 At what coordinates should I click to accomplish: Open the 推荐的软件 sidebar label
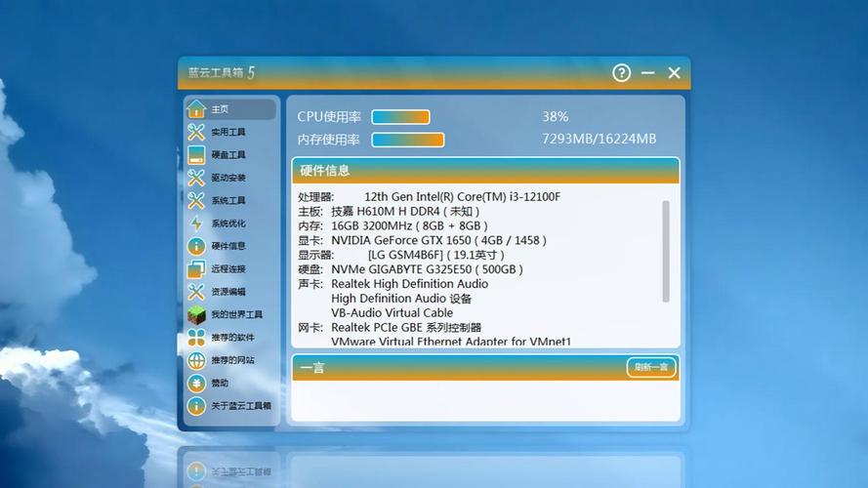click(232, 337)
